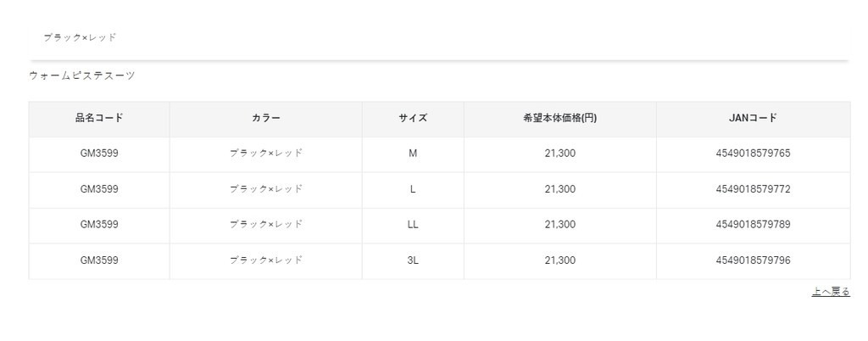Click the JANコード column header
868x341 pixels.
point(753,118)
